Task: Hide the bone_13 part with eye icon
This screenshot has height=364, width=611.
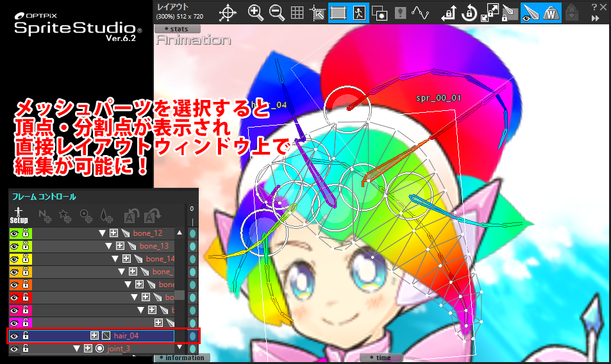Action: click(x=14, y=246)
